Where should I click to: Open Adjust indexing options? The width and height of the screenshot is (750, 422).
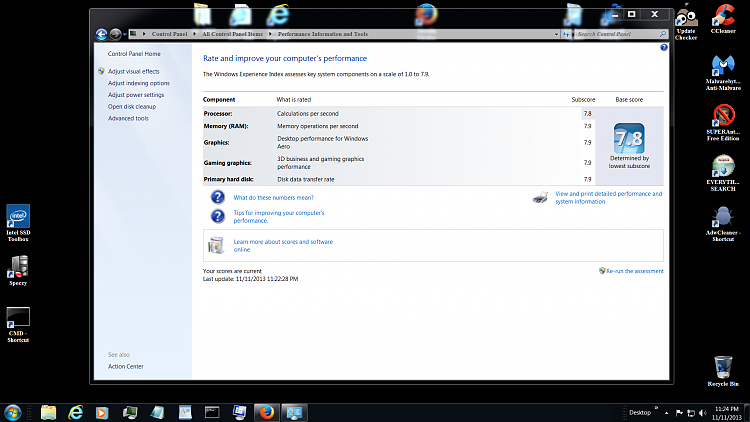(139, 83)
